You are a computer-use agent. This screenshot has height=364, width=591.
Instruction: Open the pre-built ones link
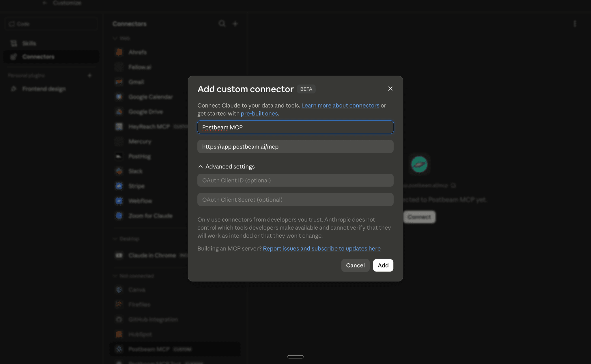[x=259, y=114]
